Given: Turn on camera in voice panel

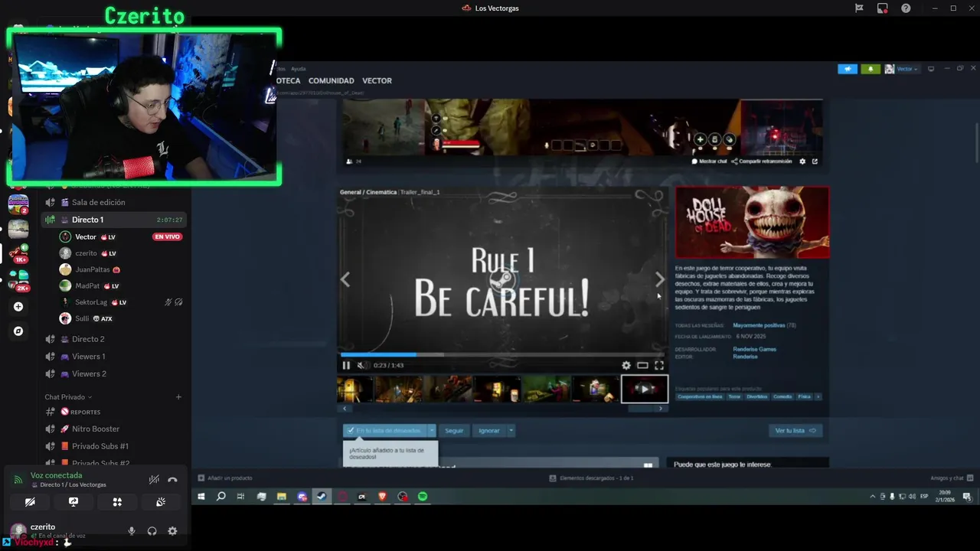Looking at the screenshot, I should 30,502.
